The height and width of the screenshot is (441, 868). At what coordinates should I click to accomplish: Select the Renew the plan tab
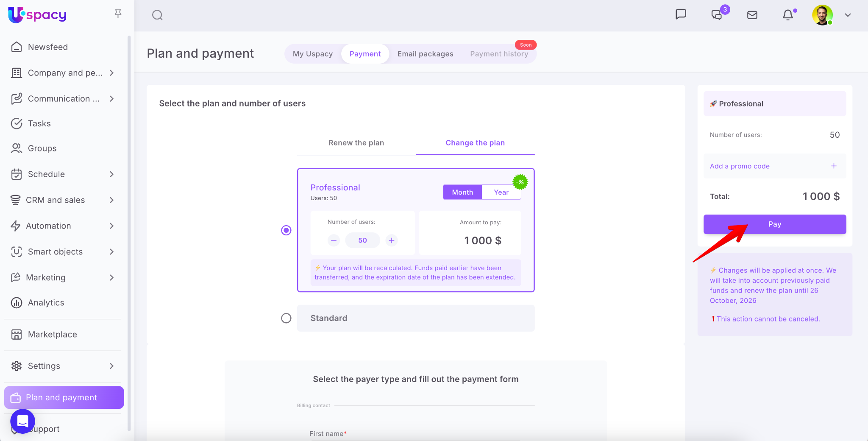click(x=356, y=143)
